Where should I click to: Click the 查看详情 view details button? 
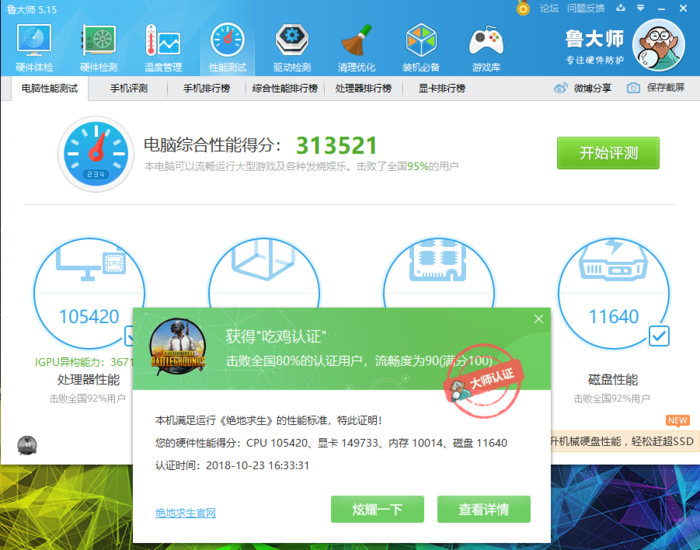[484, 509]
